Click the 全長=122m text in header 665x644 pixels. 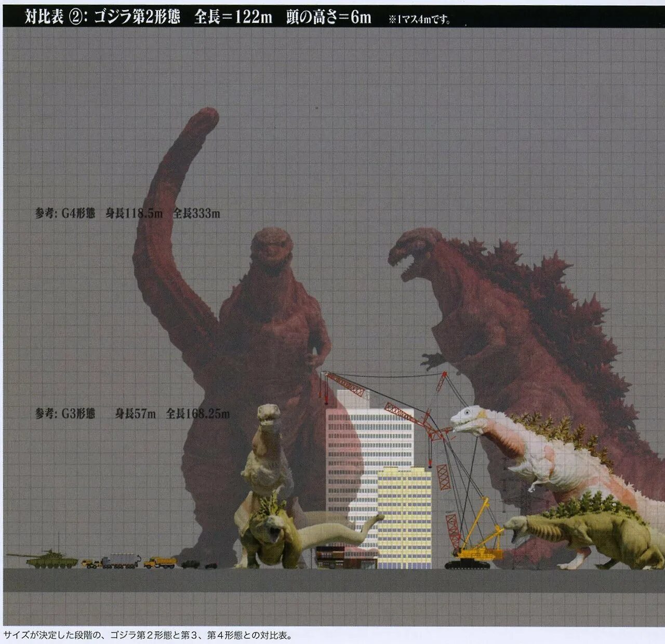[x=233, y=17]
